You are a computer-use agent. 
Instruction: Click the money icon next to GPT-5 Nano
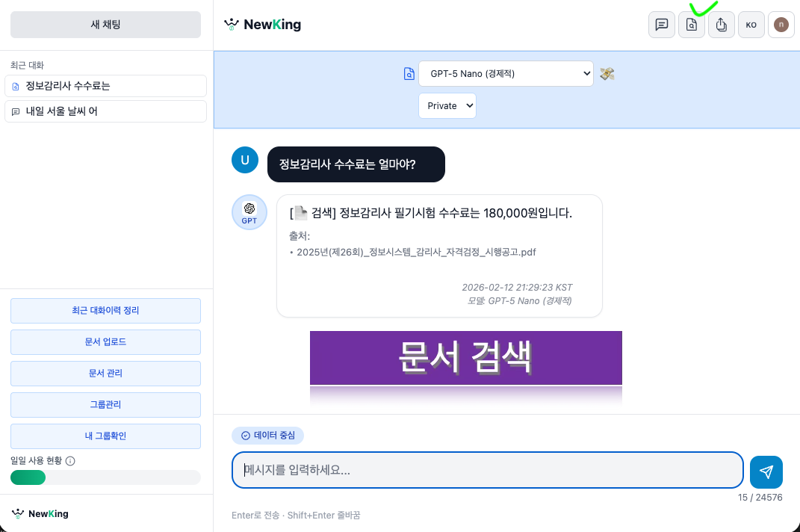[x=607, y=73]
